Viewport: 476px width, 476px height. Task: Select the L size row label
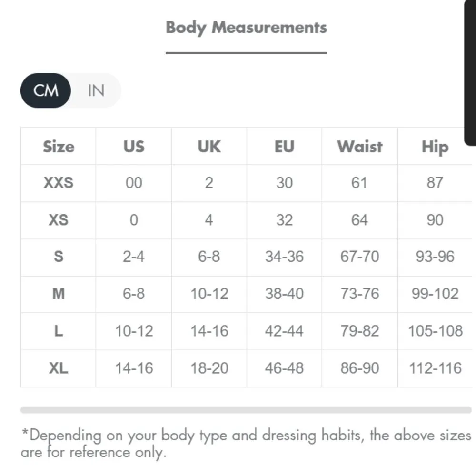59,331
